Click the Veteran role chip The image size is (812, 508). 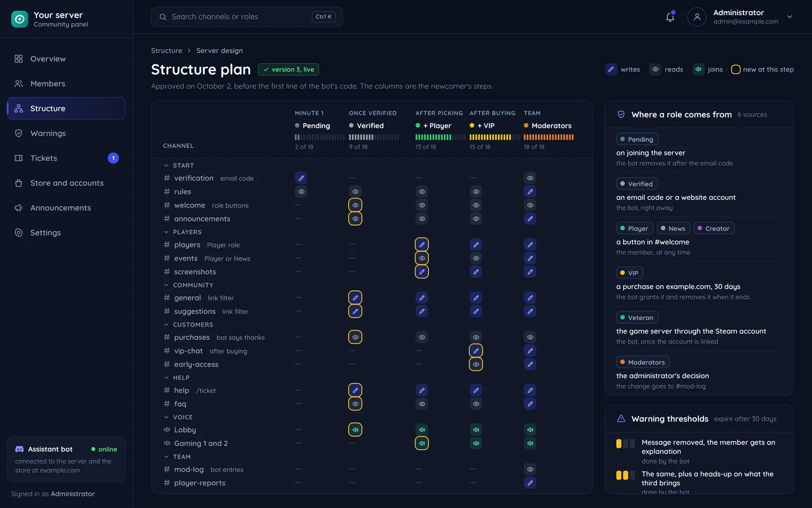point(637,317)
